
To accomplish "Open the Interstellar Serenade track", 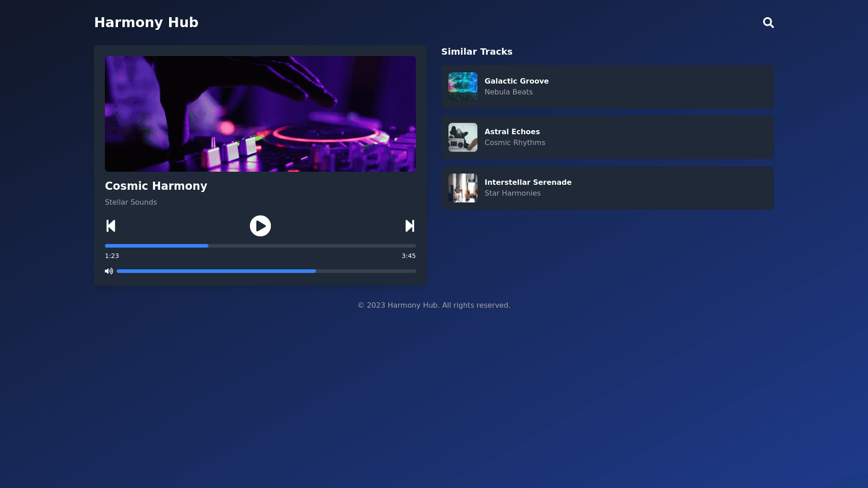I will [x=528, y=183].
